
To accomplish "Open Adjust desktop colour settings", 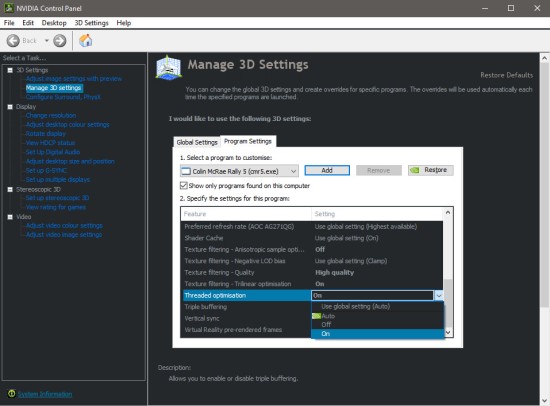I will [68, 125].
